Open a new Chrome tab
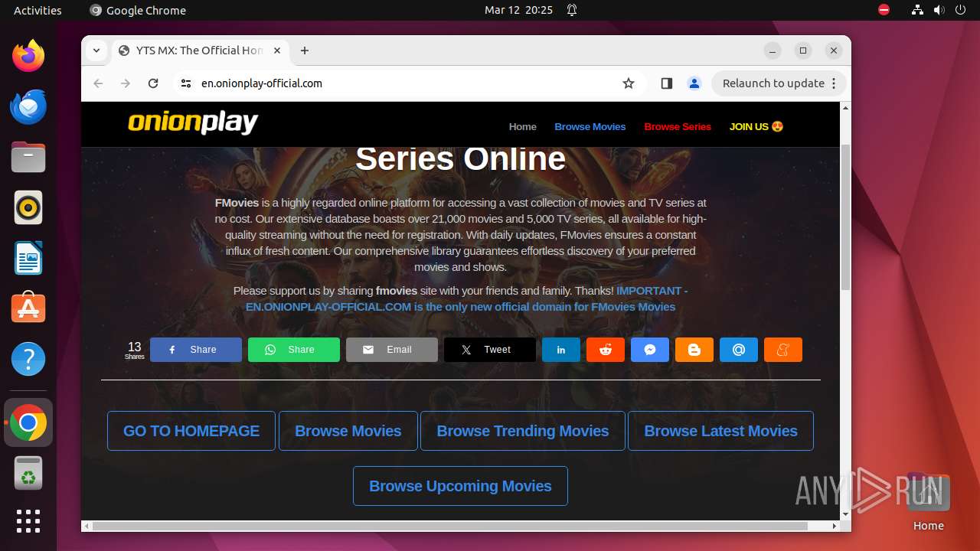Viewport: 980px width, 551px height. pyautogui.click(x=305, y=51)
